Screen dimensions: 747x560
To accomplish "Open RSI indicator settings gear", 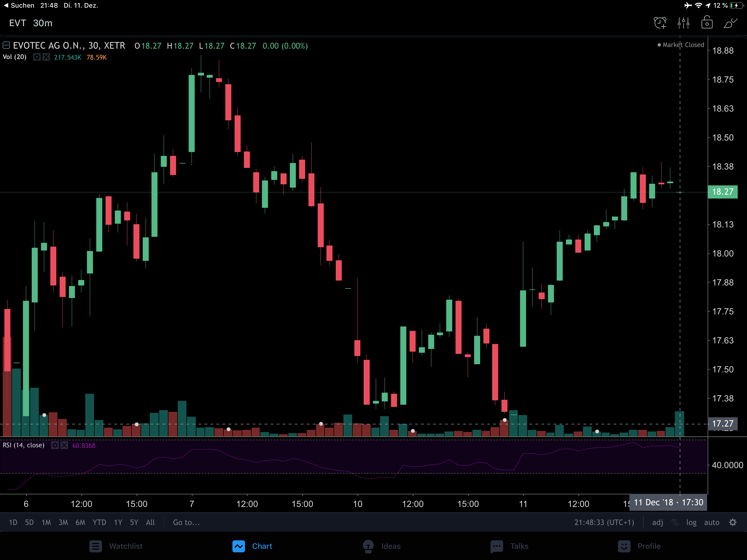I will 55,445.
